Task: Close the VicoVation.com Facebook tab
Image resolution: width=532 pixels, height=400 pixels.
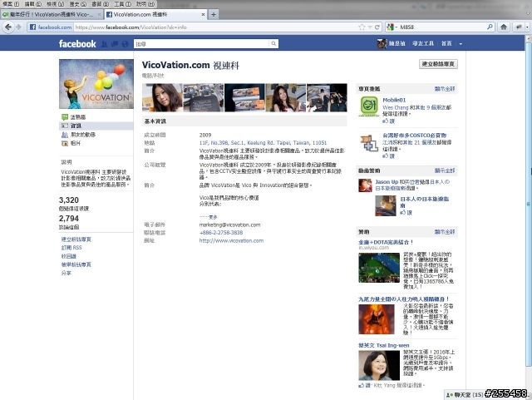Action: tap(203, 15)
